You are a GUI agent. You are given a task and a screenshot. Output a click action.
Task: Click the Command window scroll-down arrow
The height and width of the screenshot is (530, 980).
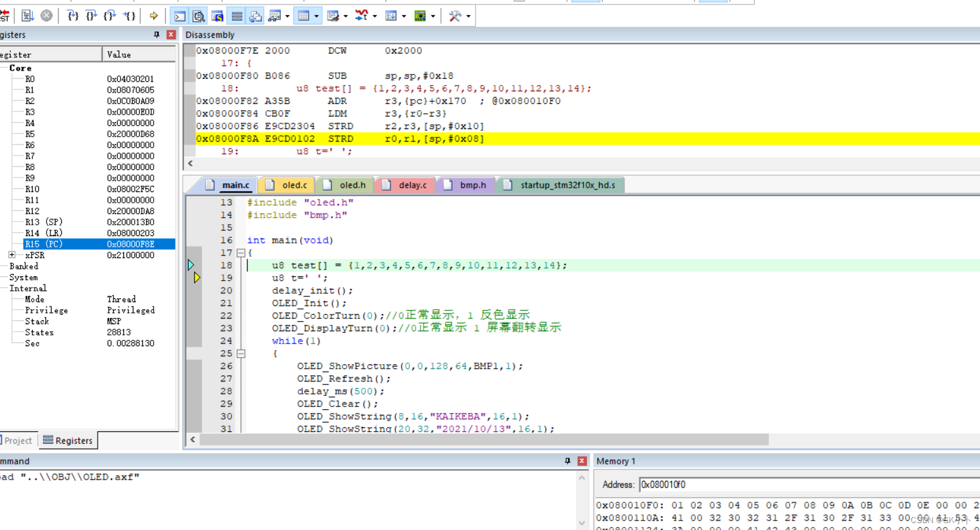(x=582, y=523)
